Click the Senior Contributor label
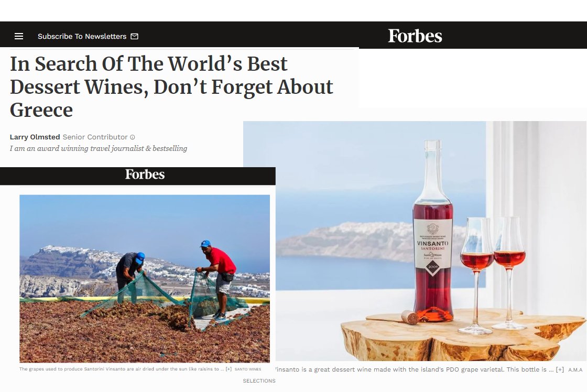 point(95,137)
